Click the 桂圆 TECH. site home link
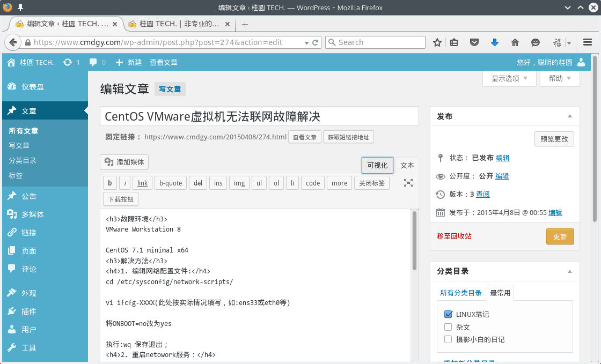 point(31,62)
